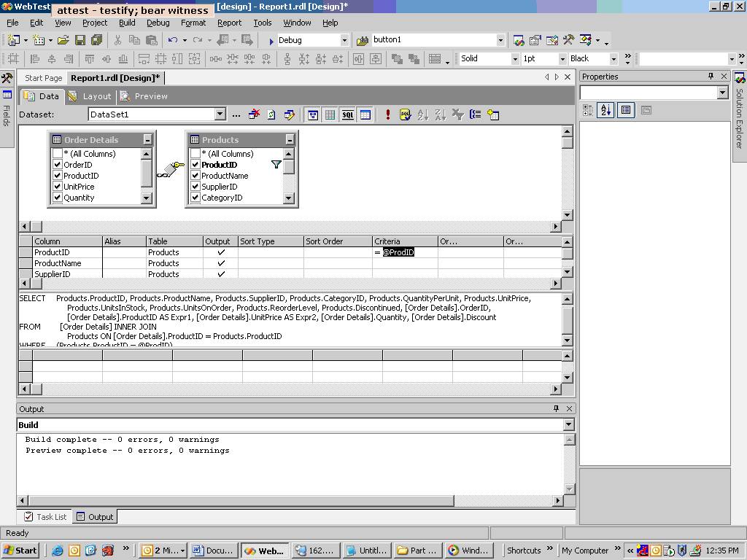Toggle the Results pane icon
Screen dimensions: 747x560
365,114
